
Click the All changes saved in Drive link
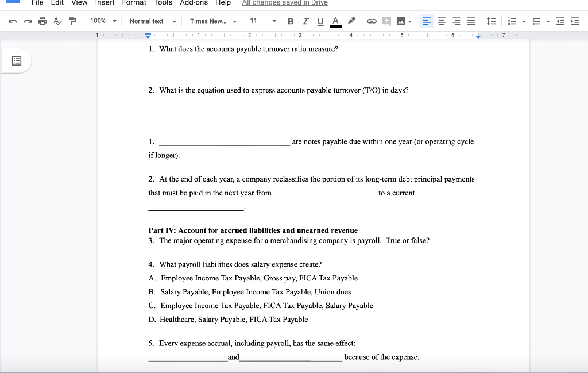pos(284,3)
